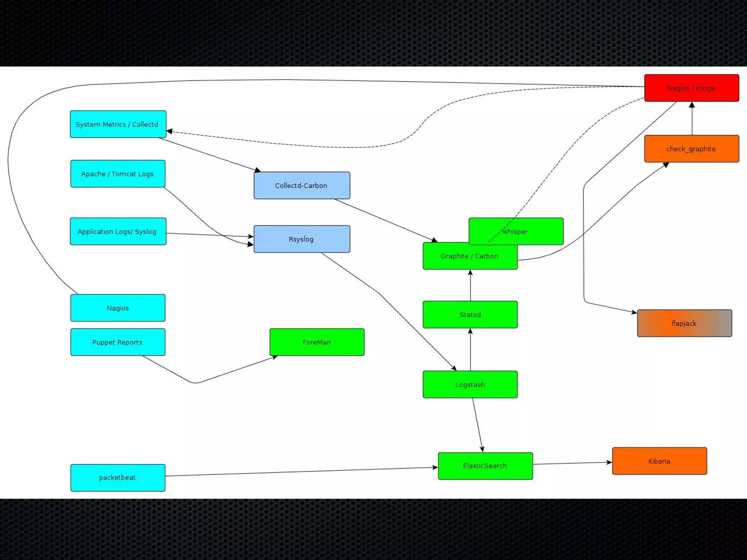Click System Metrics / Collectd box
Image resolution: width=747 pixels, height=560 pixels.
[x=118, y=124]
